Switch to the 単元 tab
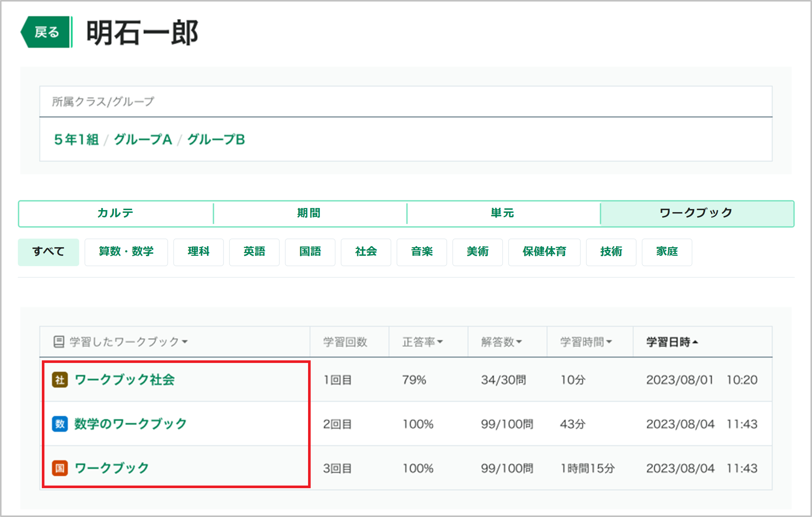The image size is (812, 517). pos(503,213)
